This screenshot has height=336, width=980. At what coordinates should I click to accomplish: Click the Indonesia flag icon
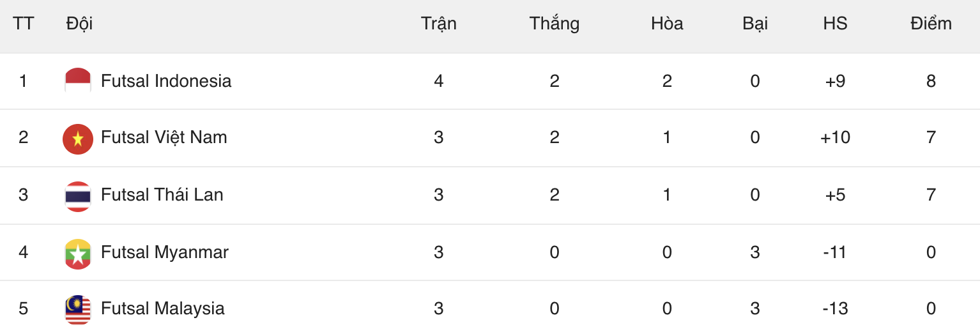coord(78,81)
